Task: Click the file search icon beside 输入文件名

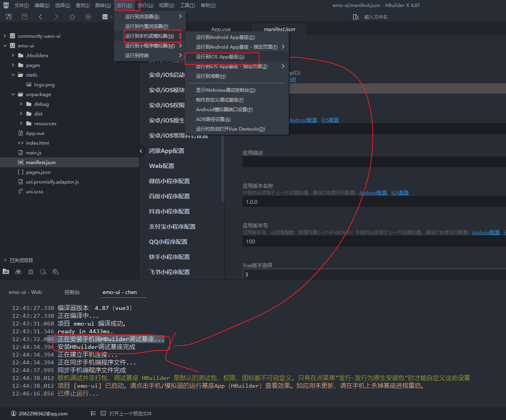Action: pos(355,17)
